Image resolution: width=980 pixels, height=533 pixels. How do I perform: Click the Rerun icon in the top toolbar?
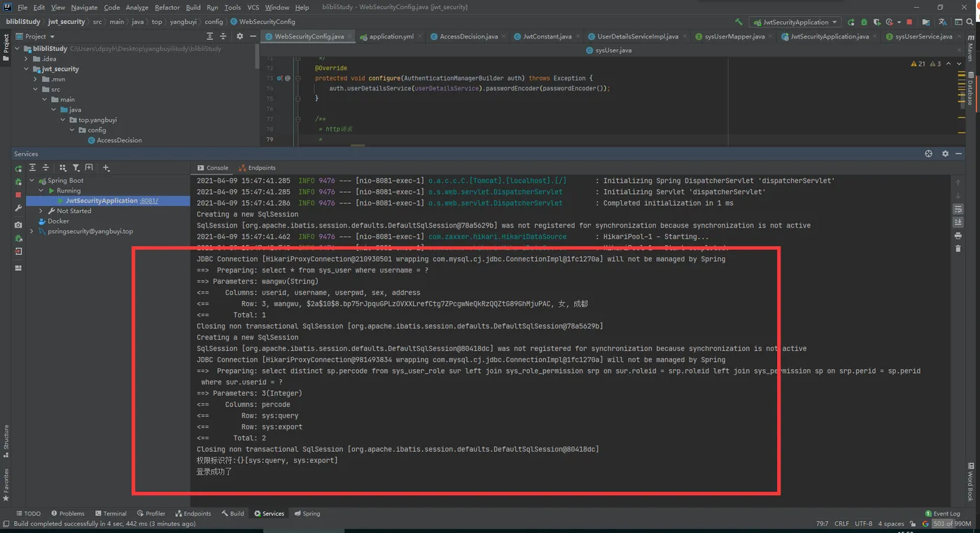click(851, 22)
